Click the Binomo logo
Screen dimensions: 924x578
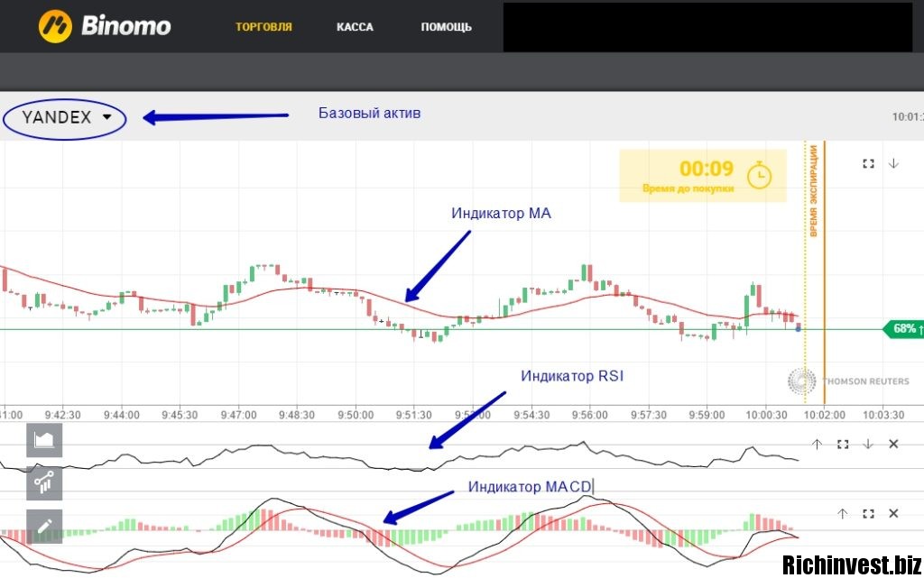coord(105,26)
